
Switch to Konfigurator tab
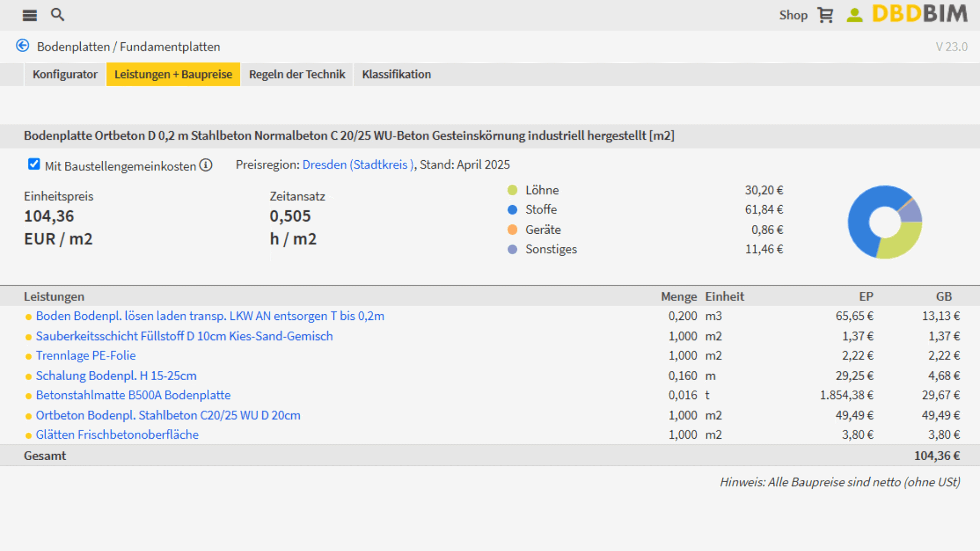coord(65,74)
